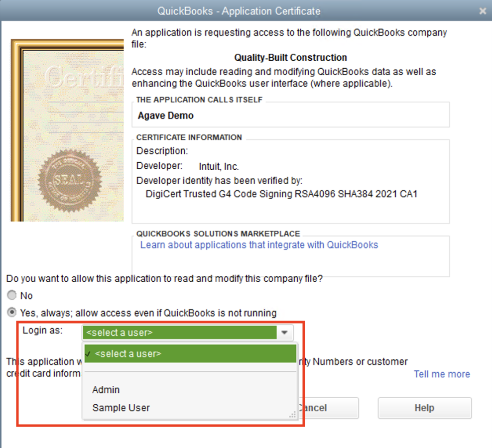Select the No radio button

coord(11,295)
